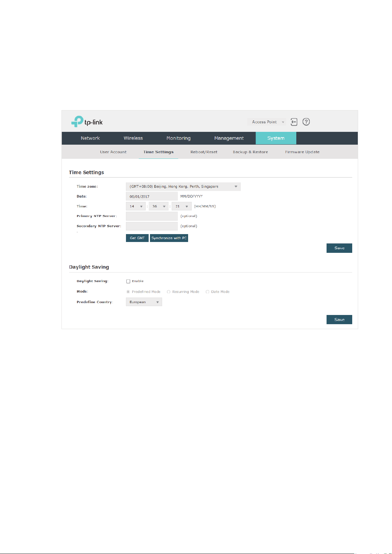Switch to the Firmware Update tab
Screen dimensions: 392x554
pos(302,152)
